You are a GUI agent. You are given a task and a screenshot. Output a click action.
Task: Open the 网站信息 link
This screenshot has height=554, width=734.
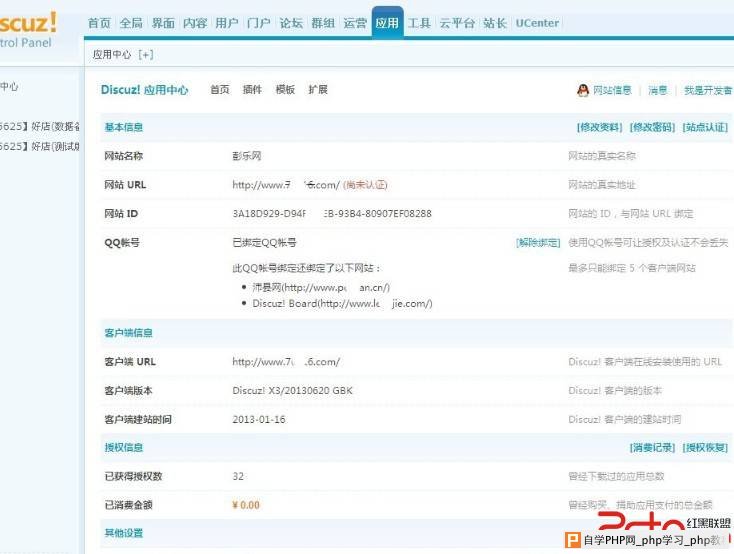tap(612, 90)
